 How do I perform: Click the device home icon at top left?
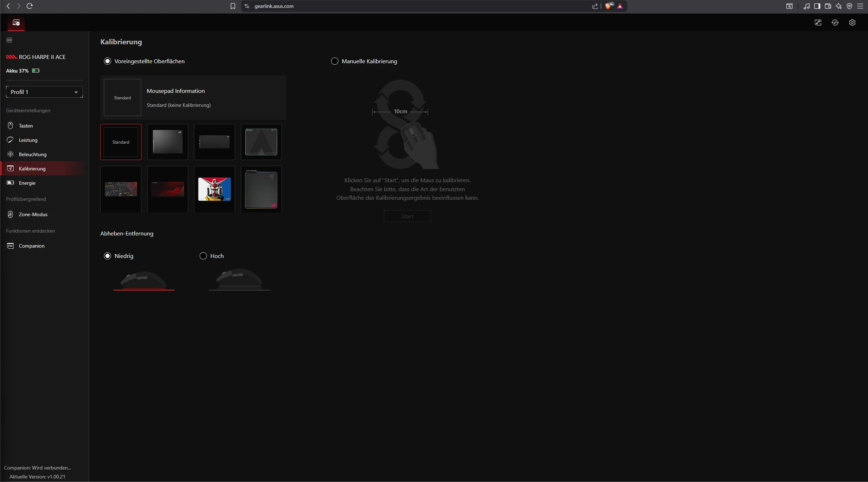click(x=16, y=23)
